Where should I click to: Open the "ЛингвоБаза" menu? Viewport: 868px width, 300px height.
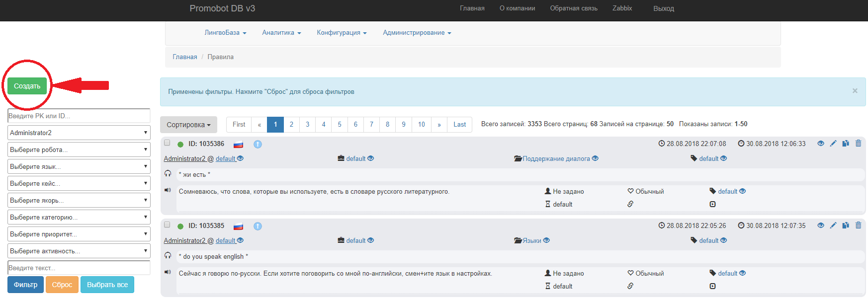coord(225,33)
